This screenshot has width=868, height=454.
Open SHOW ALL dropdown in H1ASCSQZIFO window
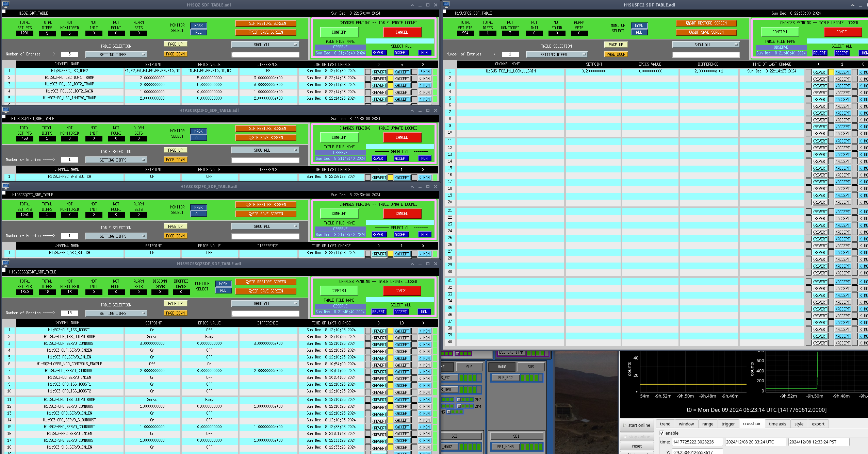click(x=265, y=150)
